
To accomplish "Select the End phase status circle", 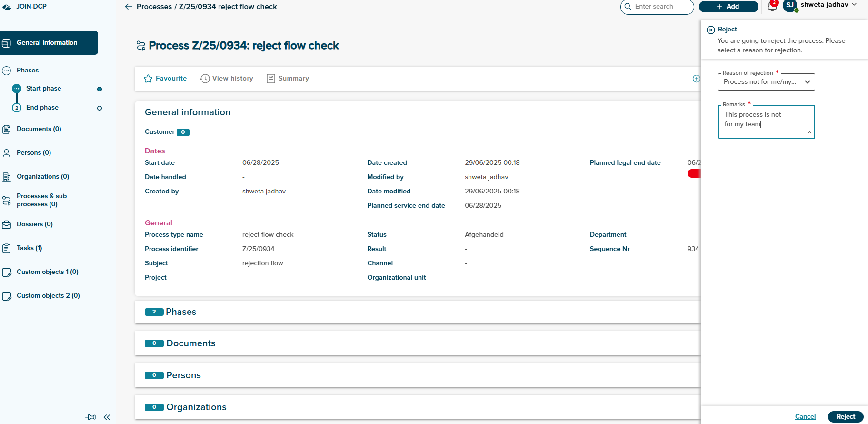I will click(x=100, y=108).
